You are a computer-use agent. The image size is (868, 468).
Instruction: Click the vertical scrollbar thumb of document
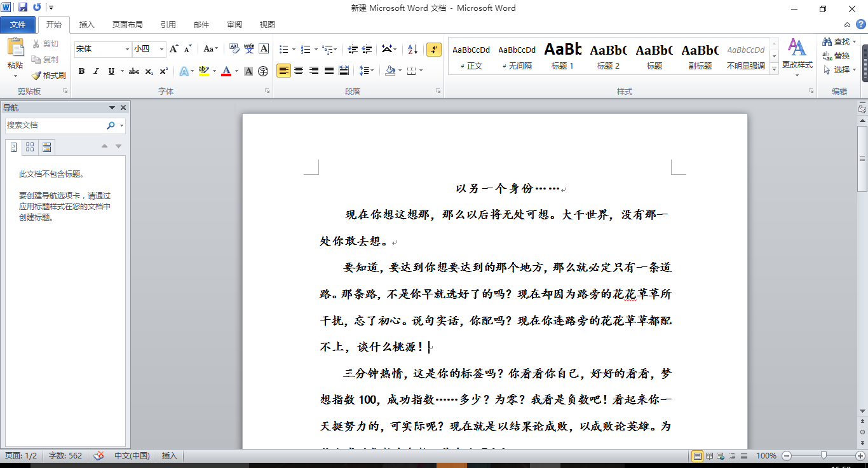pyautogui.click(x=862, y=159)
